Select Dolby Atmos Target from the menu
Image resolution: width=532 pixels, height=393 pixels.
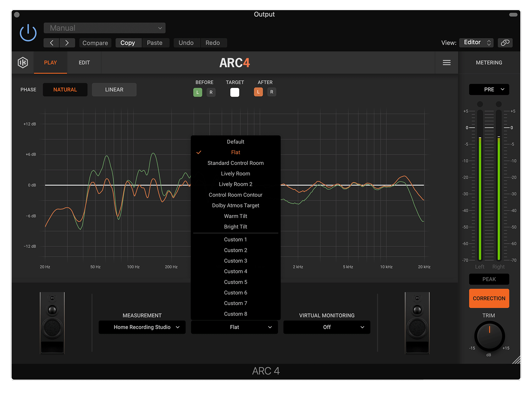235,205
